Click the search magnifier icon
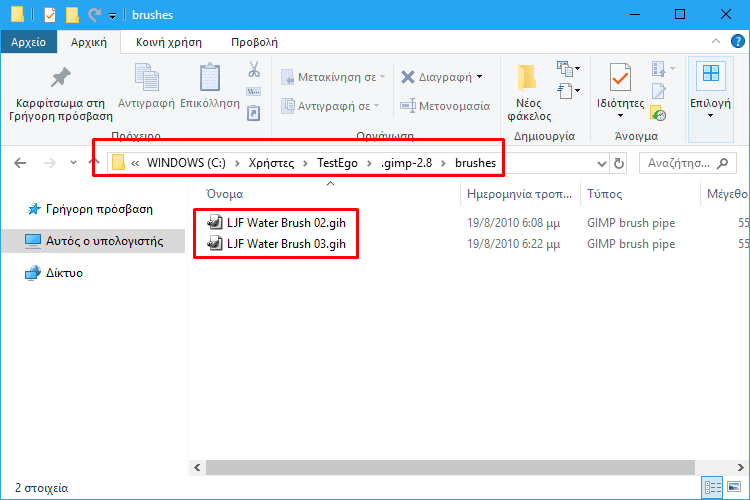This screenshot has height=500, width=750. [x=723, y=163]
